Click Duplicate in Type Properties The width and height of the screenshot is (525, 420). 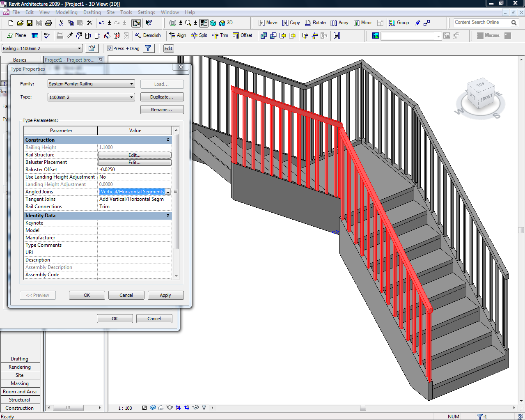click(x=162, y=97)
